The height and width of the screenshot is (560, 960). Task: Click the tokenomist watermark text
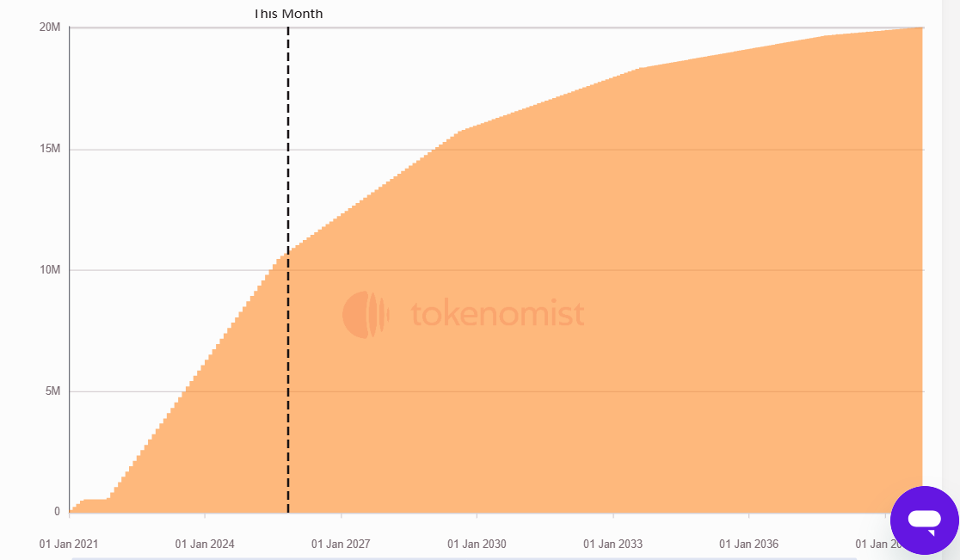pyautogui.click(x=497, y=314)
